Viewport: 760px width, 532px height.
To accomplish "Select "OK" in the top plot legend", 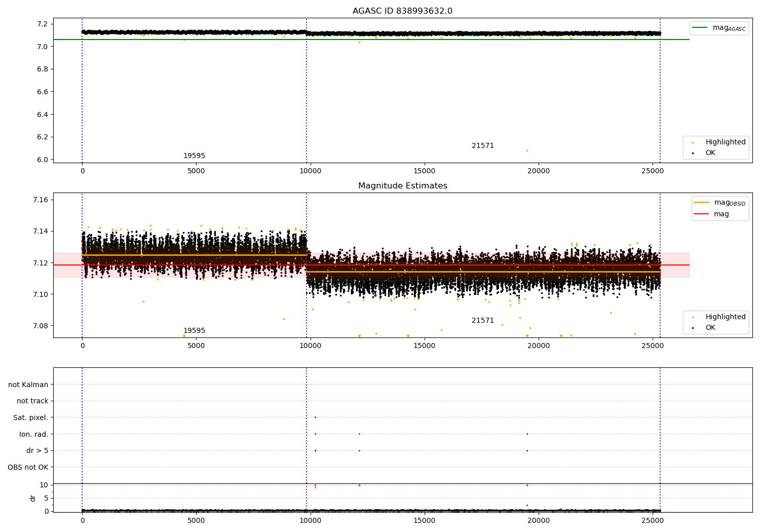I will [x=710, y=153].
